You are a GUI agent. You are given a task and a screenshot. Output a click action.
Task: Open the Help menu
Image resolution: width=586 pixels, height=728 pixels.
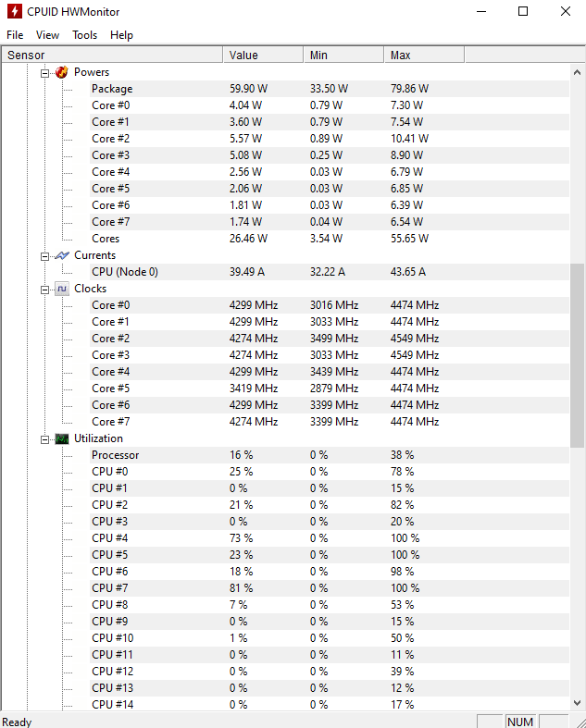pyautogui.click(x=121, y=35)
